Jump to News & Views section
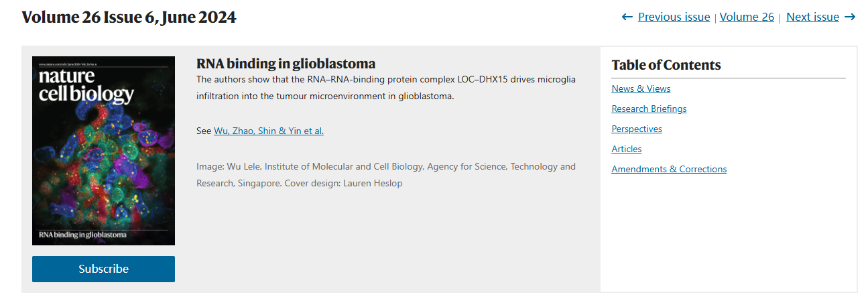 [x=641, y=88]
